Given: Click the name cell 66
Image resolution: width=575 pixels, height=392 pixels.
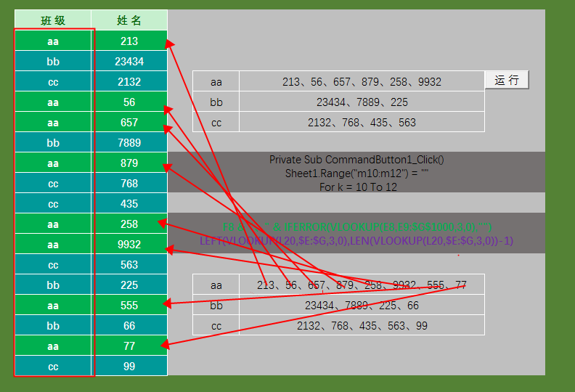Looking at the screenshot, I should (129, 326).
